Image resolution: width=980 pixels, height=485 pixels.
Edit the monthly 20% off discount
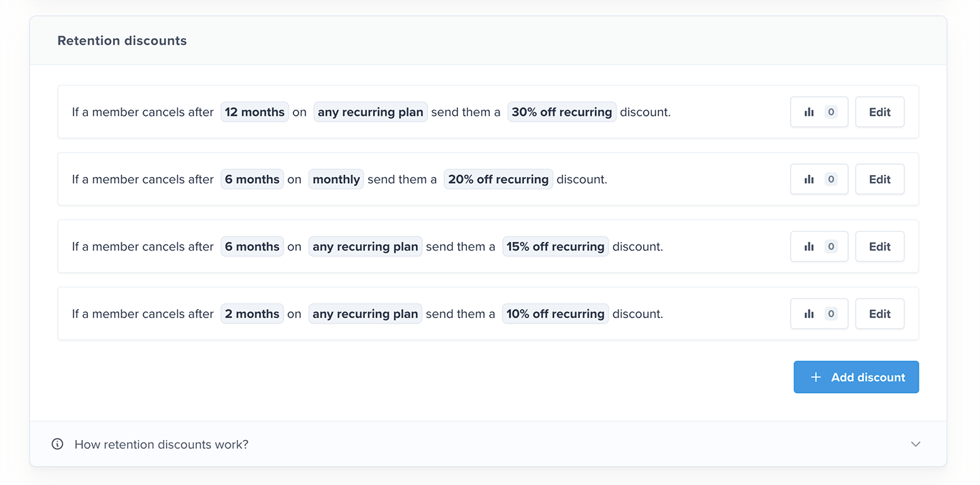pyautogui.click(x=879, y=180)
